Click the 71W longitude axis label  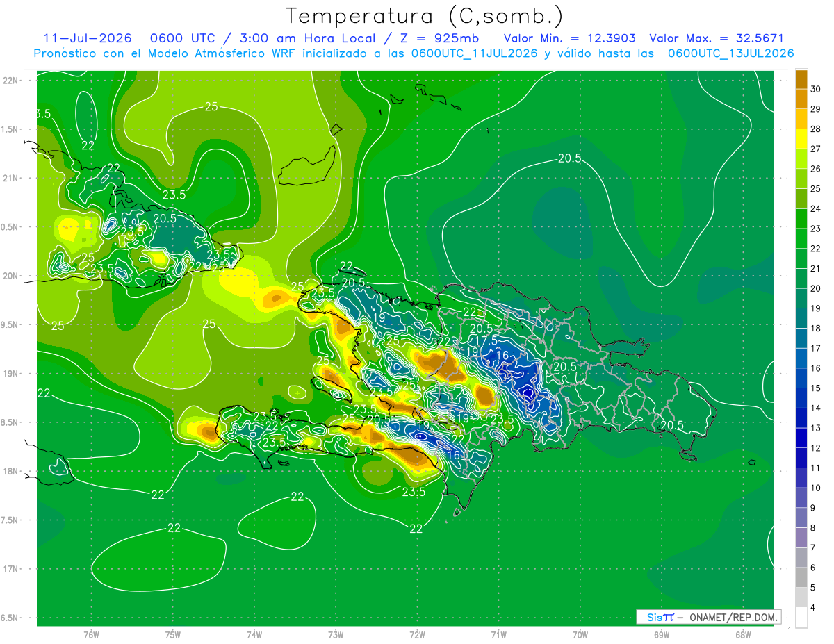pos(498,634)
